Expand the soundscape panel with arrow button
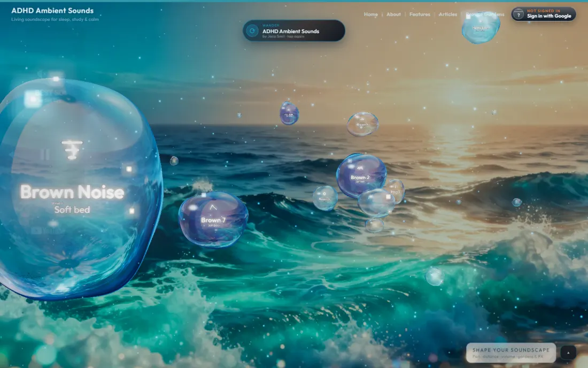 (x=568, y=352)
